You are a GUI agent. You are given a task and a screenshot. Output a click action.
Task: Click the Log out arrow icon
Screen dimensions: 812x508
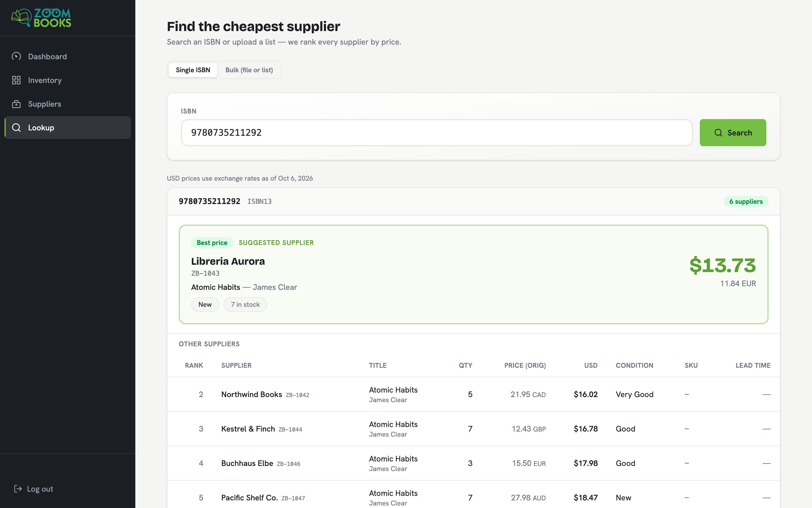18,489
